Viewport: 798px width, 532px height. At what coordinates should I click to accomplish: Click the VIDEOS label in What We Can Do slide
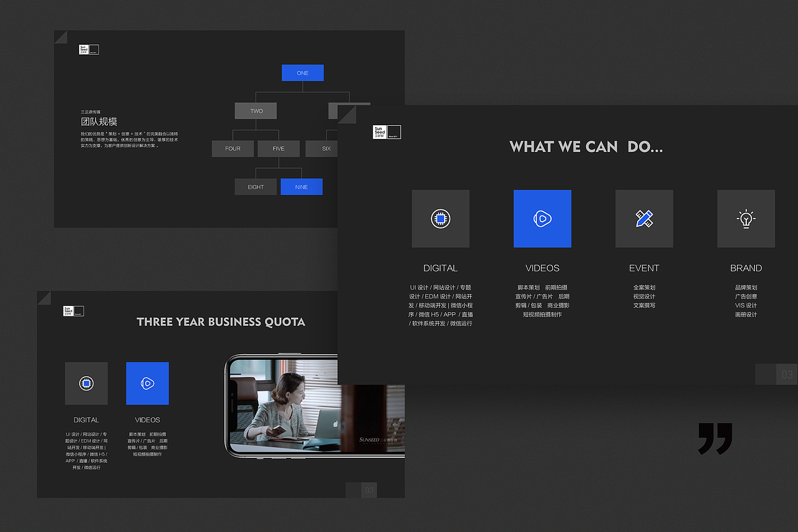pos(542,268)
